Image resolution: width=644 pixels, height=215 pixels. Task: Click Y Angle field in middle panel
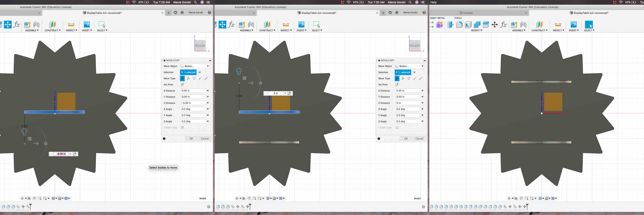click(x=408, y=115)
